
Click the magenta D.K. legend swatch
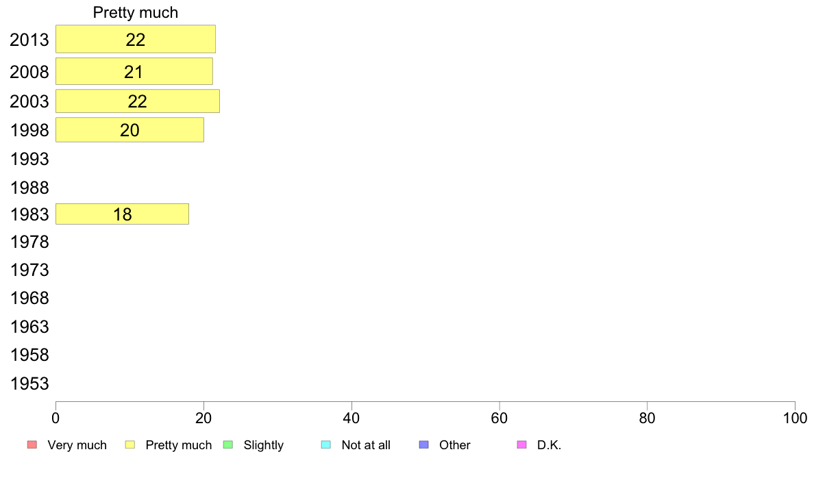[x=521, y=445]
